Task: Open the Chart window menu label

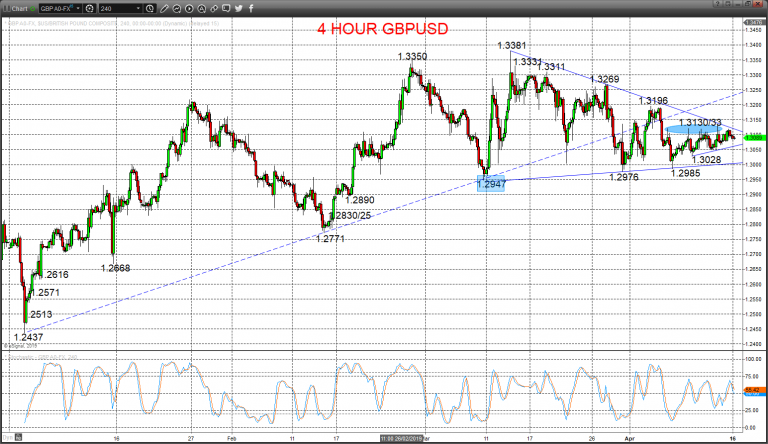Action: (x=19, y=9)
